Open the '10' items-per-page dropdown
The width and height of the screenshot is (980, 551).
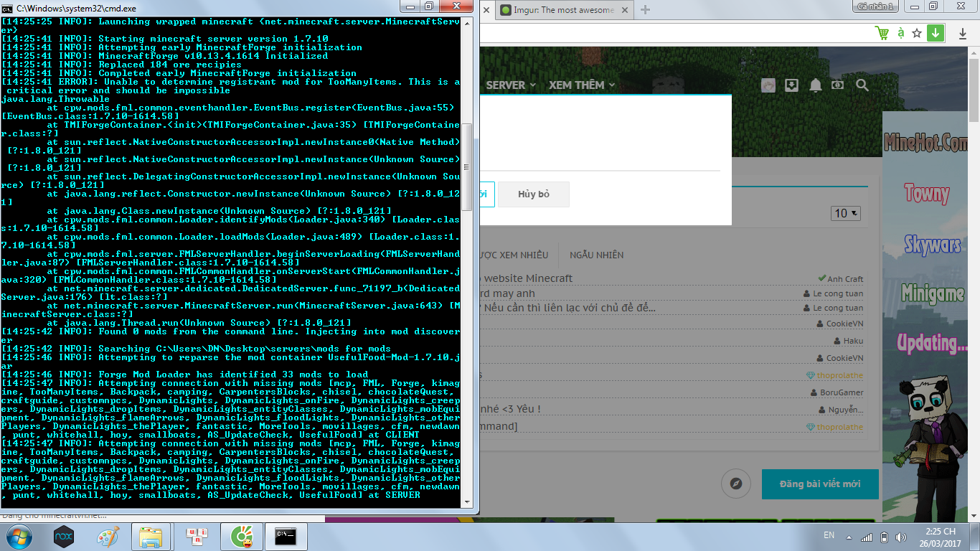click(x=846, y=213)
